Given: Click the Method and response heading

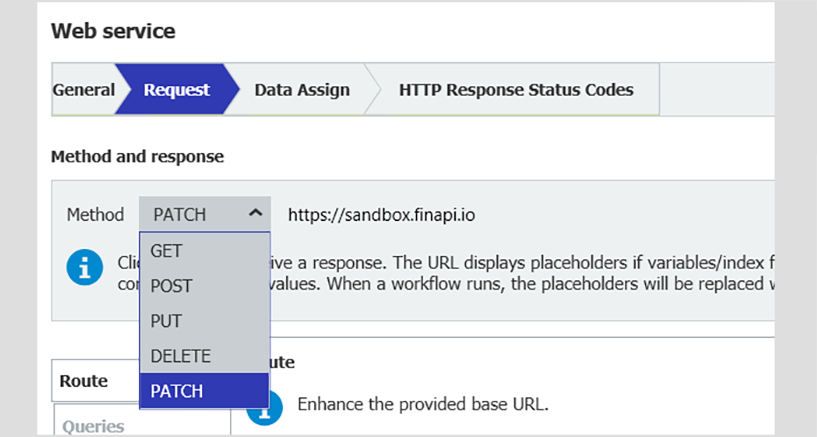Looking at the screenshot, I should tap(137, 157).
